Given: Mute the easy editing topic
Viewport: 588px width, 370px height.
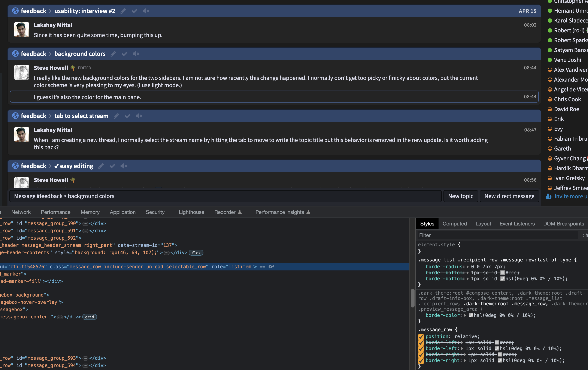Looking at the screenshot, I should pos(124,166).
